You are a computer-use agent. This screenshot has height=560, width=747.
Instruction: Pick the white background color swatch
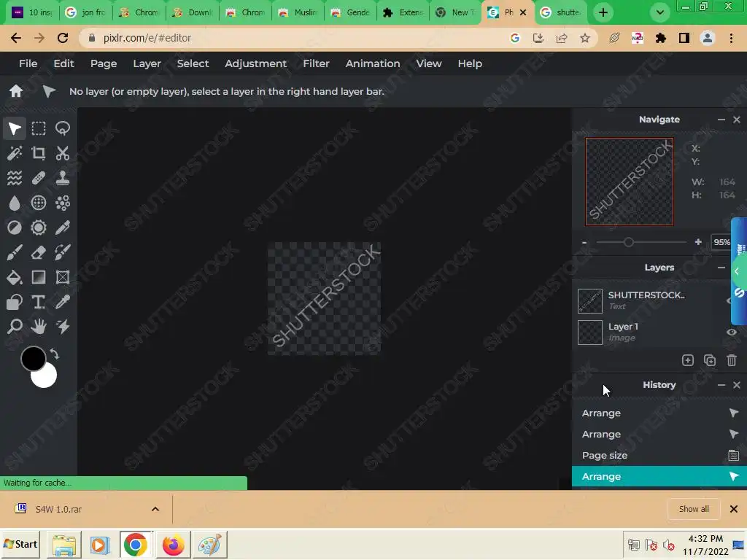tap(47, 379)
